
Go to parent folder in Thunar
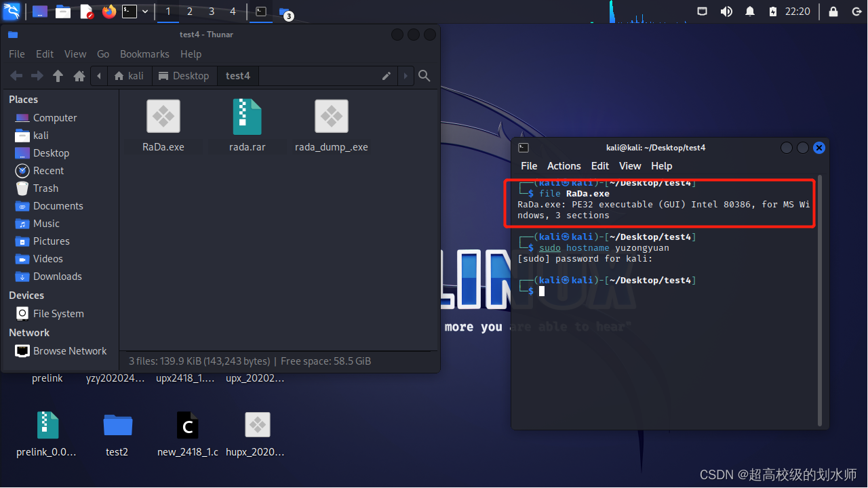(x=58, y=76)
